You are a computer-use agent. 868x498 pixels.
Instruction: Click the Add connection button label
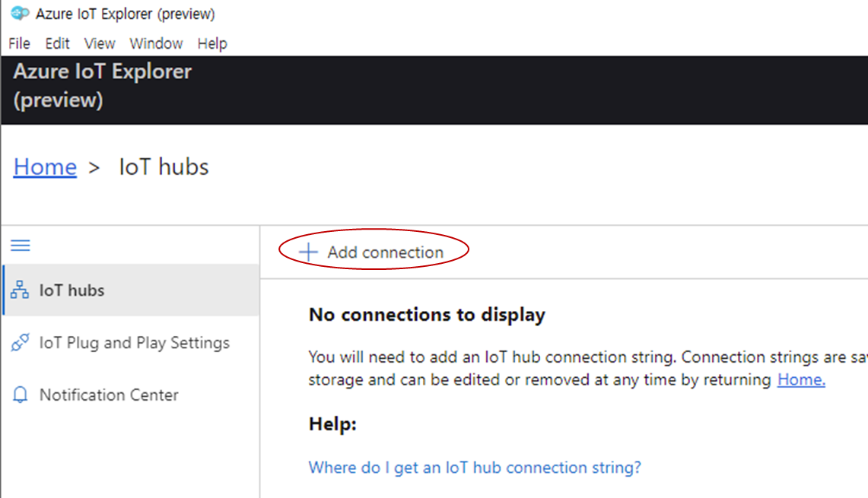click(385, 252)
